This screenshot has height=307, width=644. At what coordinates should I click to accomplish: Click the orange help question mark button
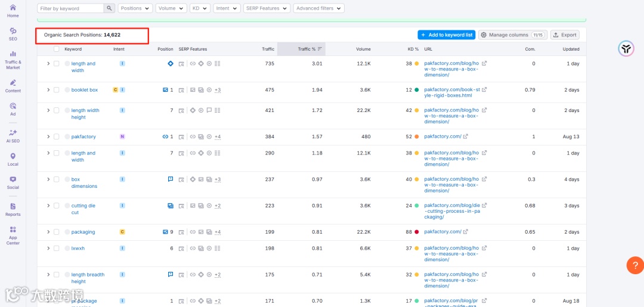click(635, 265)
